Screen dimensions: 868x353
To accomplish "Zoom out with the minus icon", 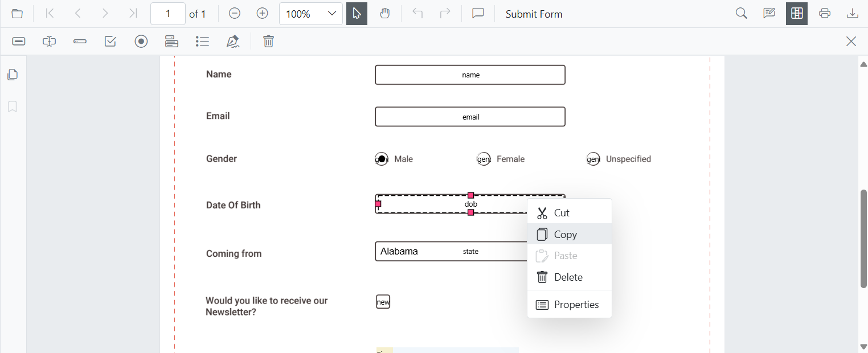I will (234, 14).
